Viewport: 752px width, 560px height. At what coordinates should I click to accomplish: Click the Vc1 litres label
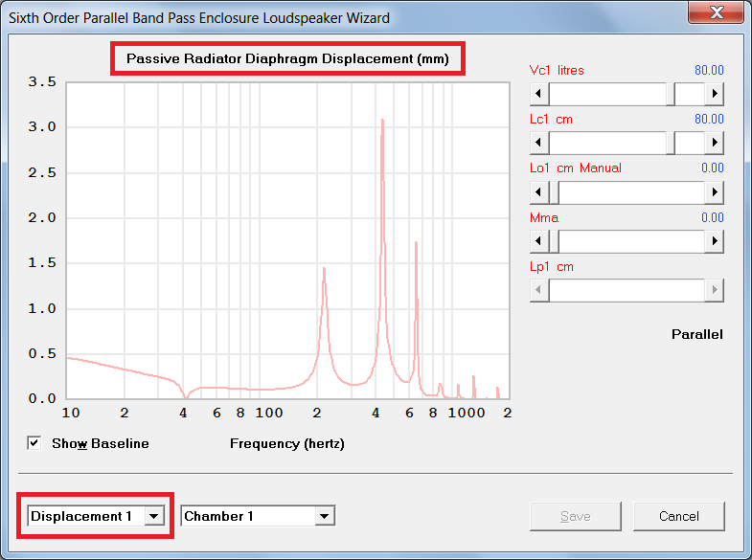point(557,71)
